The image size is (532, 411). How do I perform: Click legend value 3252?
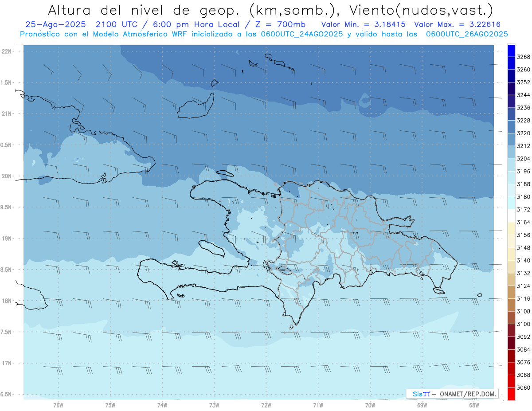point(524,82)
